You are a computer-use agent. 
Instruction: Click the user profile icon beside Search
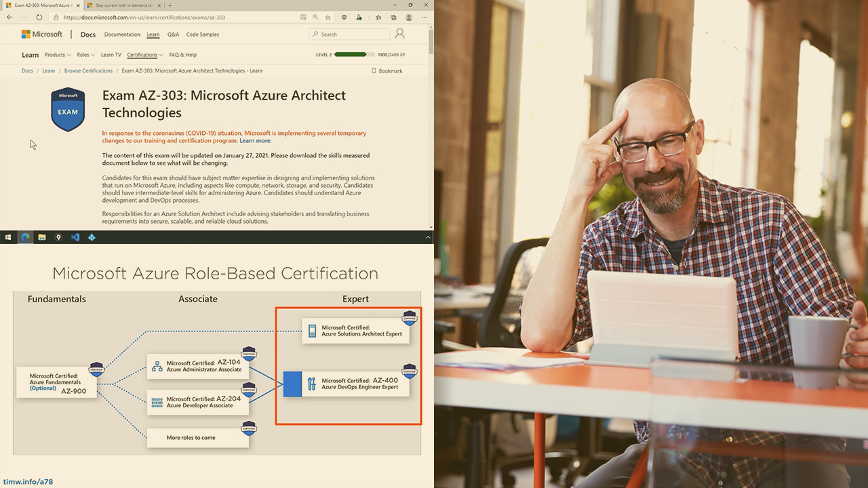(x=399, y=34)
